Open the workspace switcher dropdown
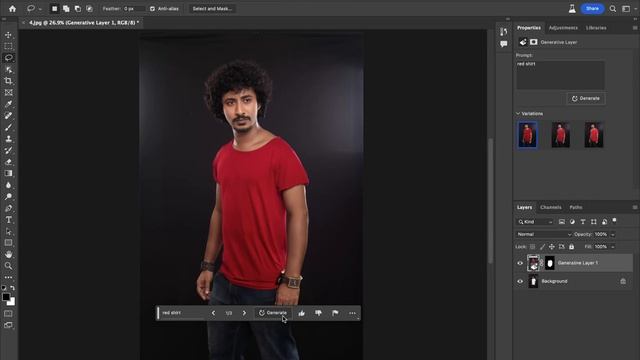 click(x=628, y=9)
